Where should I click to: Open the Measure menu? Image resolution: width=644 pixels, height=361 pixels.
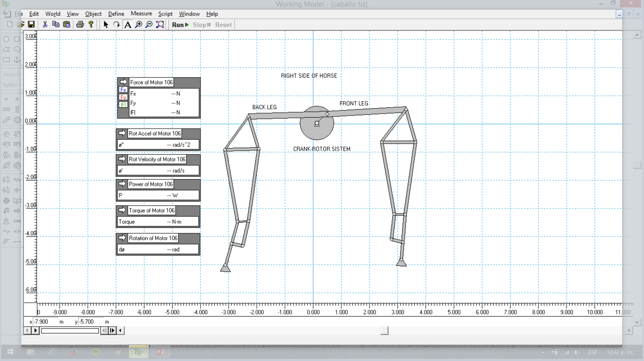point(141,13)
